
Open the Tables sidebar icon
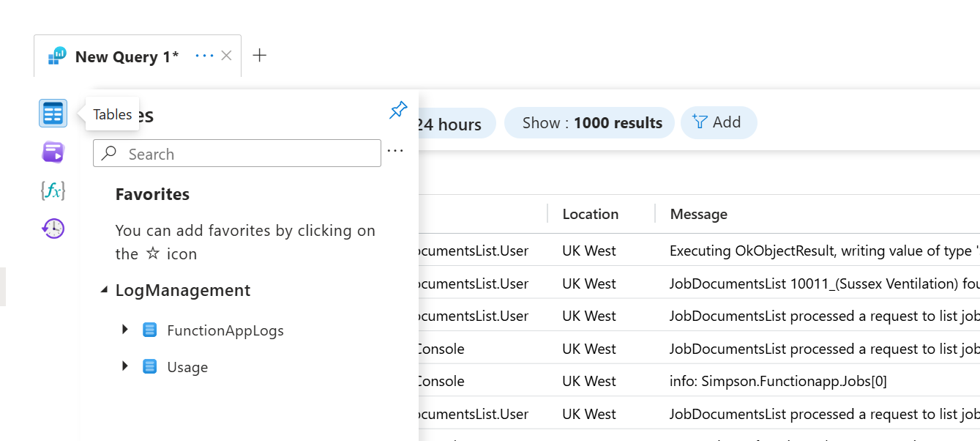click(x=53, y=114)
